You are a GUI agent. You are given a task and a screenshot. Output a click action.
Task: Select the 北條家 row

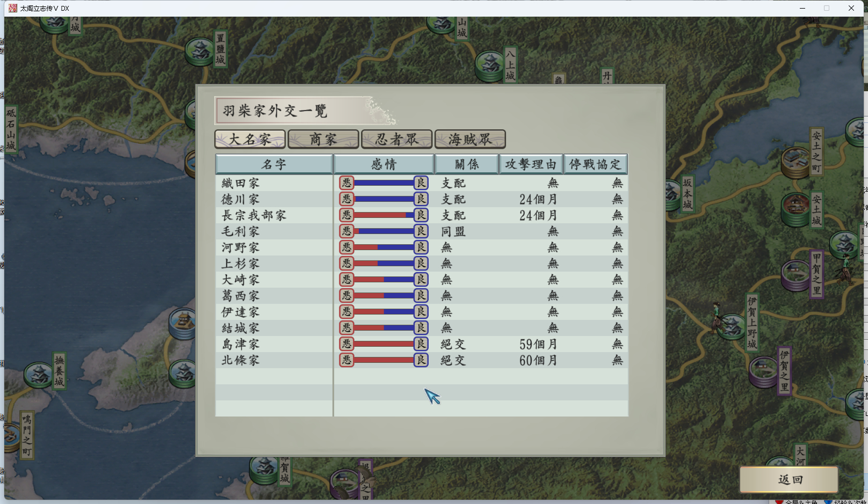[422, 360]
